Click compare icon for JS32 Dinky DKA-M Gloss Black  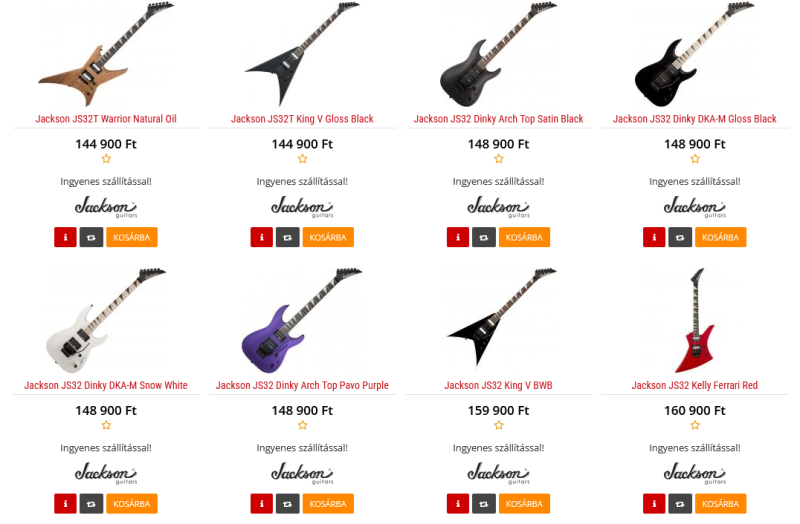tap(680, 237)
